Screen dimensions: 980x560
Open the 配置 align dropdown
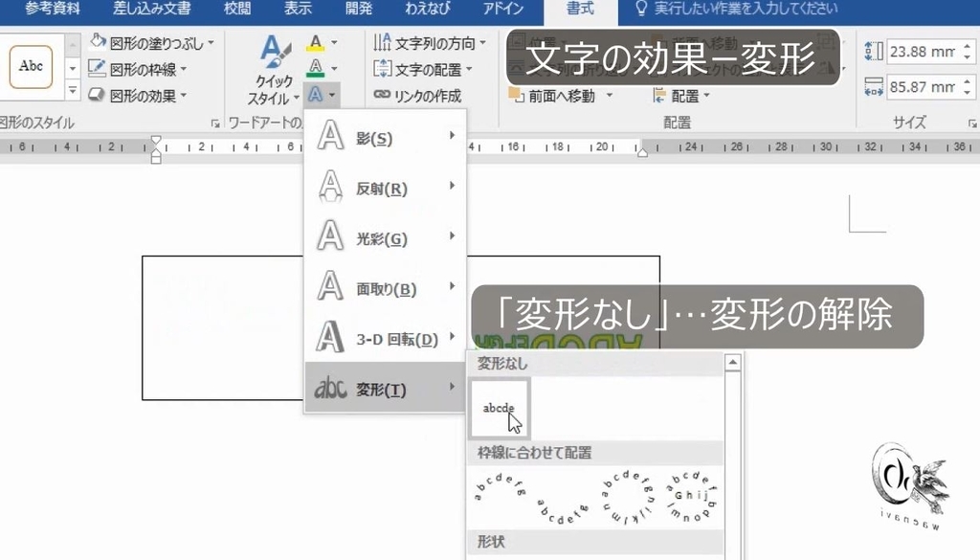click(x=681, y=96)
